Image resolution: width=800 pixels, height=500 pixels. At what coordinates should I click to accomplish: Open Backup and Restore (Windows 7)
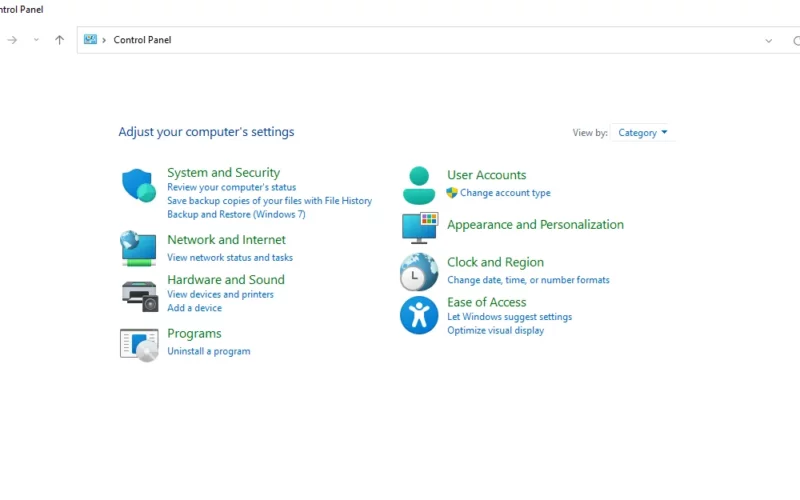click(236, 214)
